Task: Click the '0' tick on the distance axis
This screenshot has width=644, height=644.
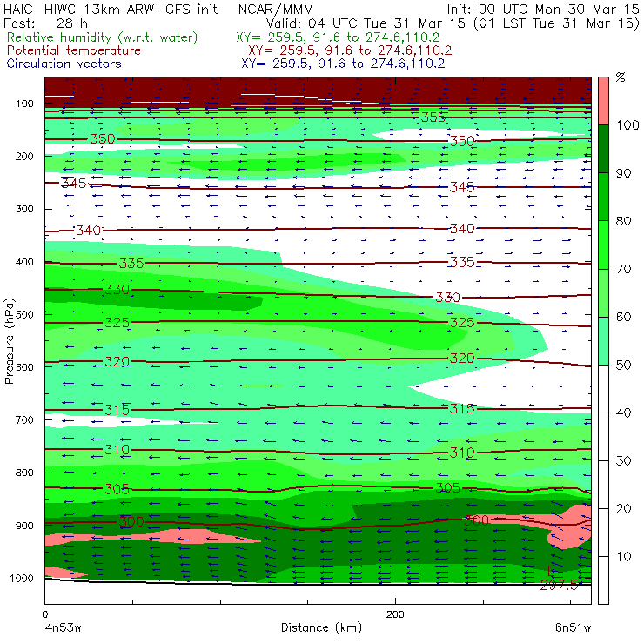Action: click(x=45, y=614)
